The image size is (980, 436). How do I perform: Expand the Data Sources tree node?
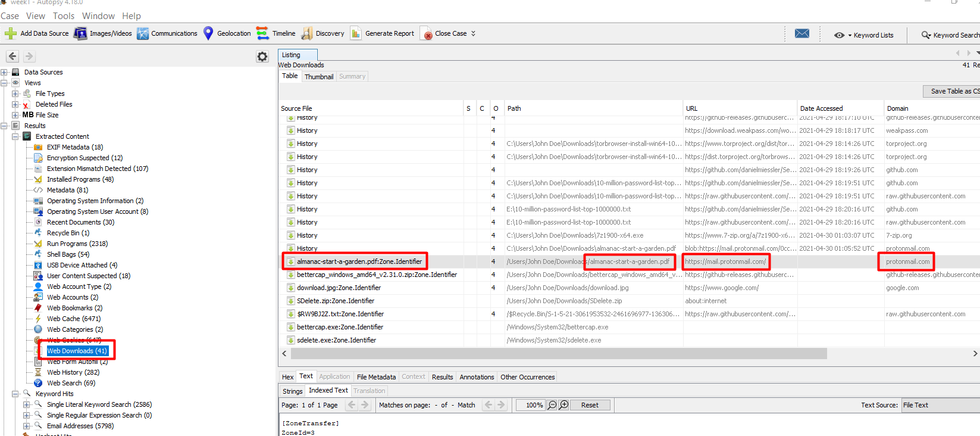[5, 73]
